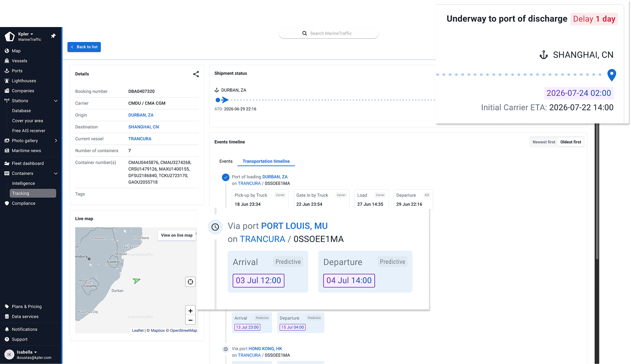
Task: Open Vessels from the sidebar
Action: tap(19, 61)
